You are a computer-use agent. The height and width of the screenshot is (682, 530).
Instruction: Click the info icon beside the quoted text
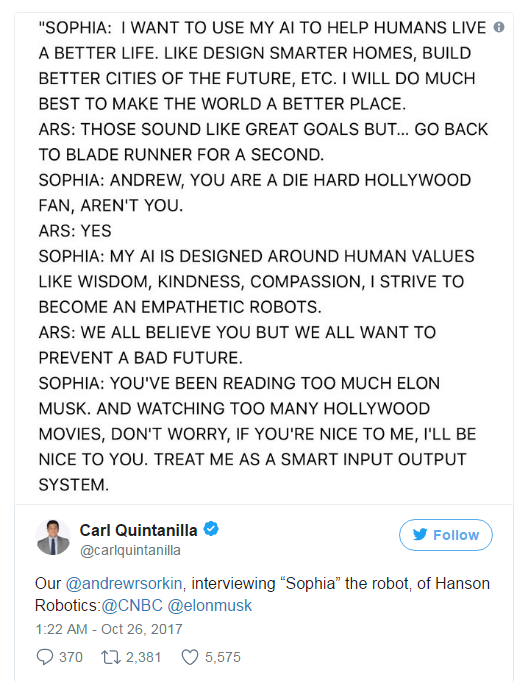click(x=499, y=27)
